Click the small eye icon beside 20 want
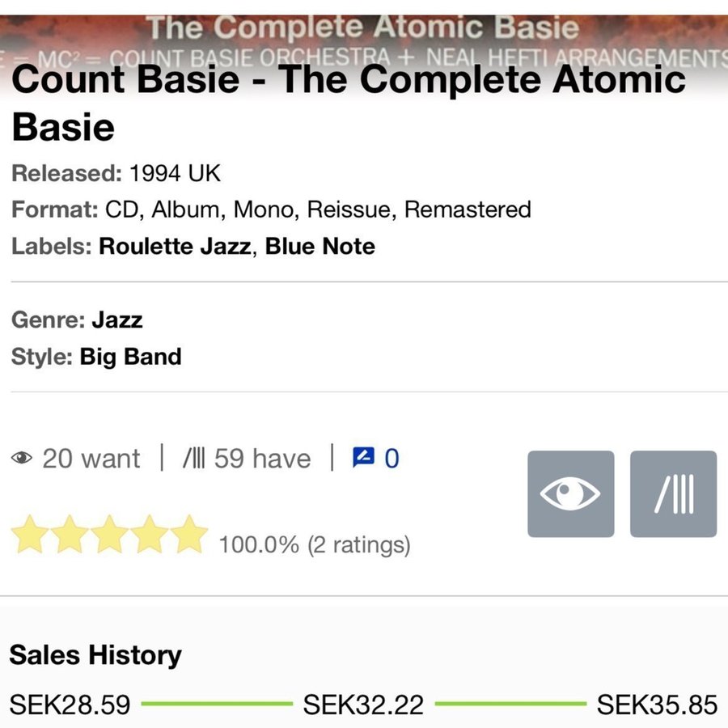Screen dimensions: 728x728 point(22,459)
